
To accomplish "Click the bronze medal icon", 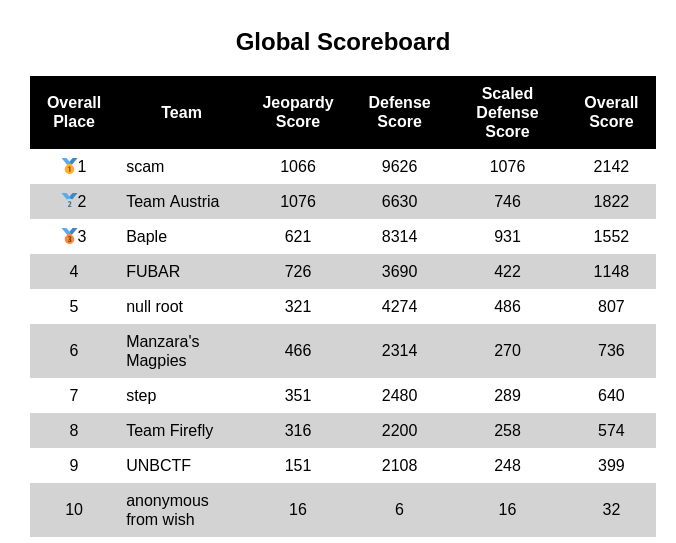I will (x=69, y=236).
